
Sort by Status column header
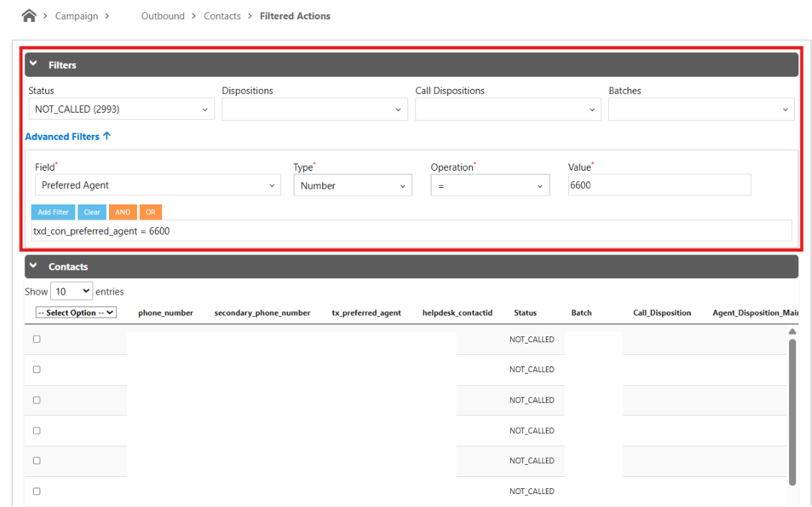525,313
